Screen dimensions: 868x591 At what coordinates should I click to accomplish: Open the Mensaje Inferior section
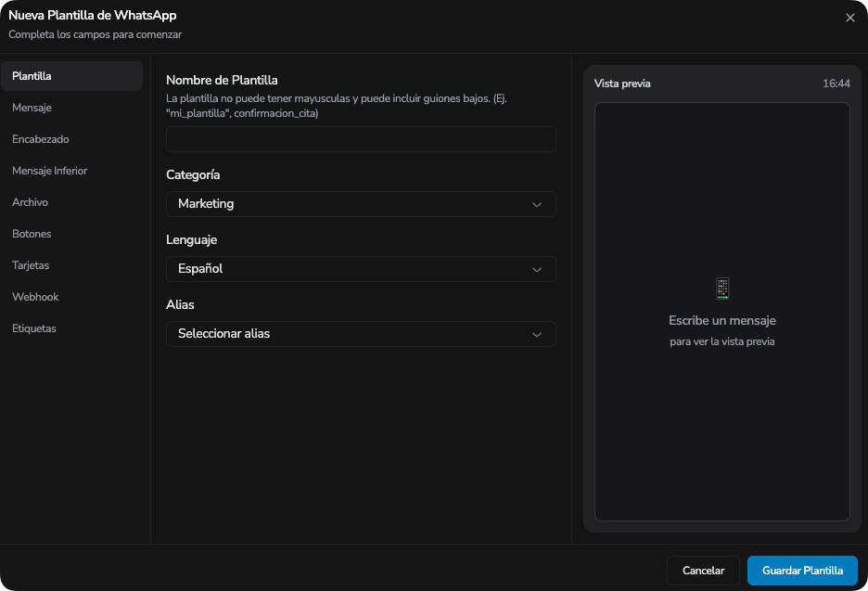click(72, 171)
